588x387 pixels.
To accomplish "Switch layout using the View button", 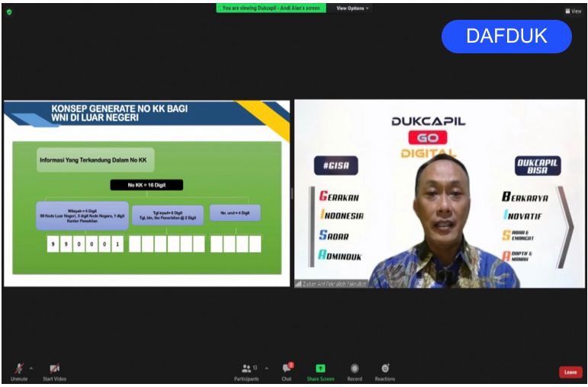I will (574, 11).
